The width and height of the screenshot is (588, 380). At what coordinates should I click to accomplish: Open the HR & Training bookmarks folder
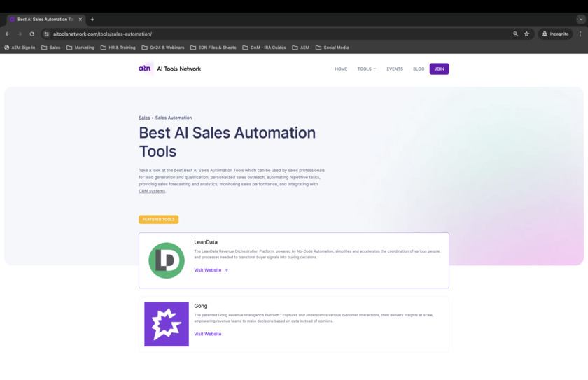(118, 48)
